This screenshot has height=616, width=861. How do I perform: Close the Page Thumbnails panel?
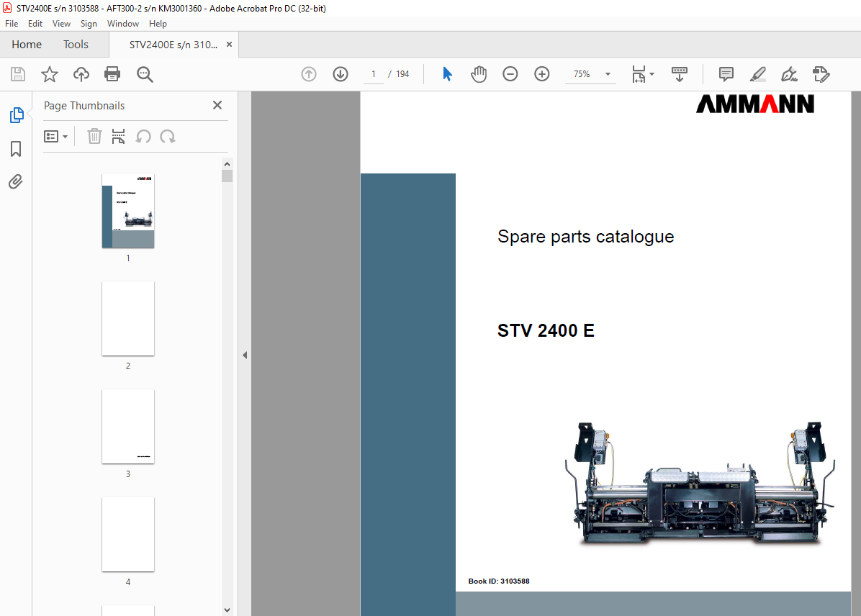pos(217,105)
